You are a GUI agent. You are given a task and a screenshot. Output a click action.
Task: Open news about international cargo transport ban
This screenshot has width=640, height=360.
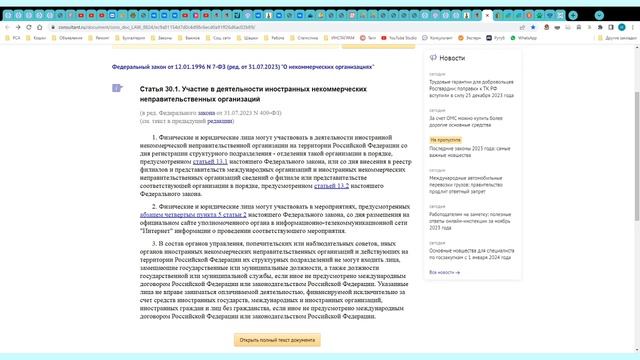[x=466, y=185]
